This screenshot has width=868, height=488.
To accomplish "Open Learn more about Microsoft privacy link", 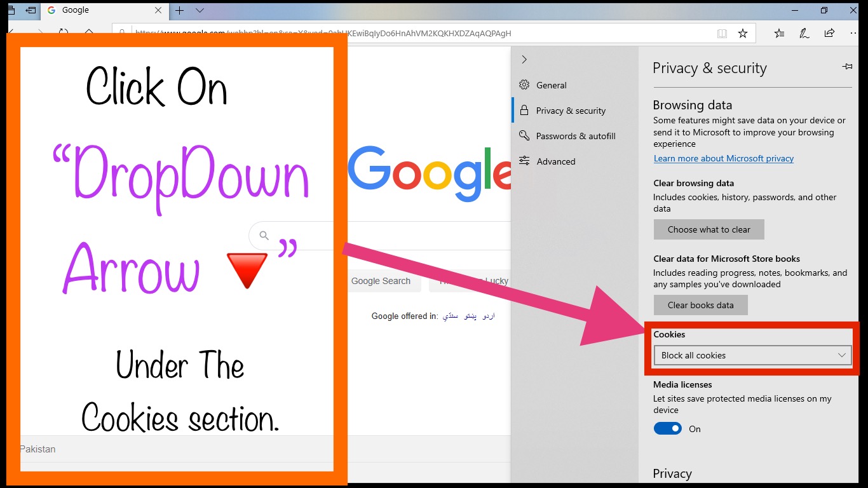I will tap(724, 158).
